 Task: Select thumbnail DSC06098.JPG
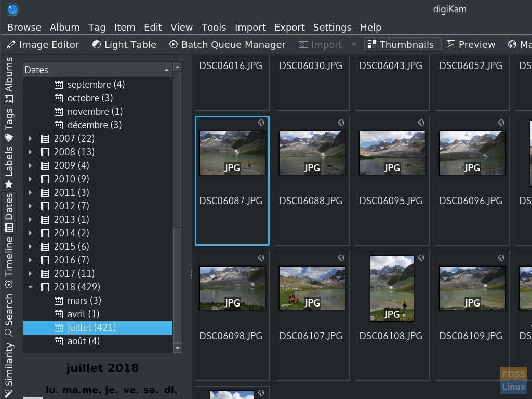tap(232, 288)
